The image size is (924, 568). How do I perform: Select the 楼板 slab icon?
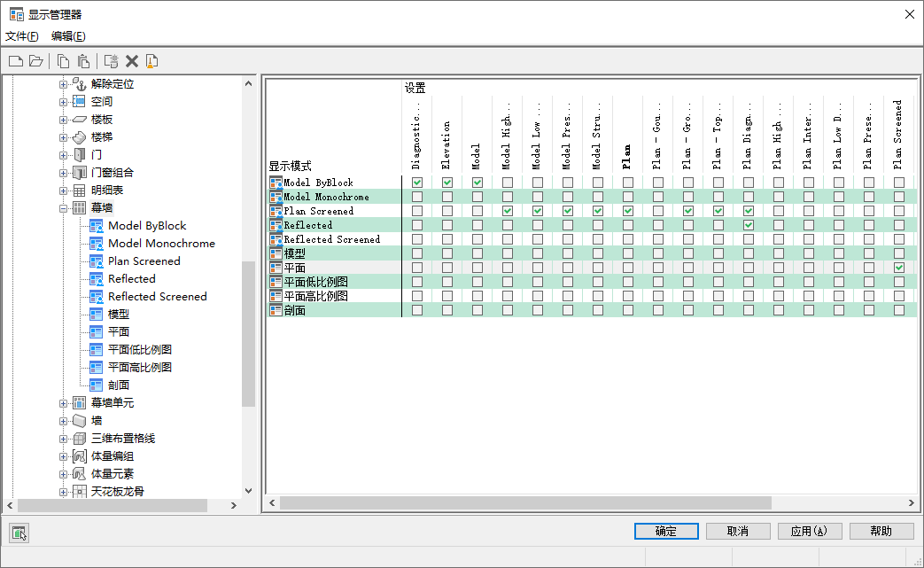point(80,119)
